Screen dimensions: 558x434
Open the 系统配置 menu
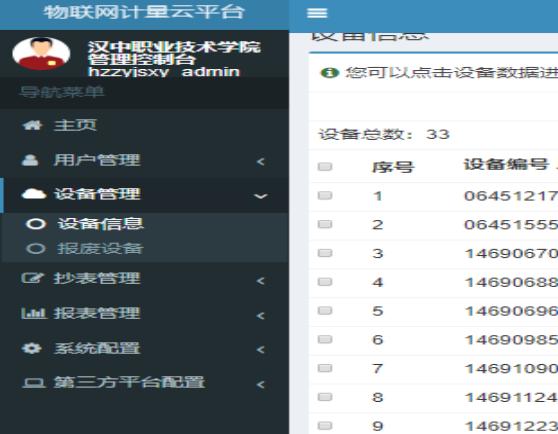(144, 348)
